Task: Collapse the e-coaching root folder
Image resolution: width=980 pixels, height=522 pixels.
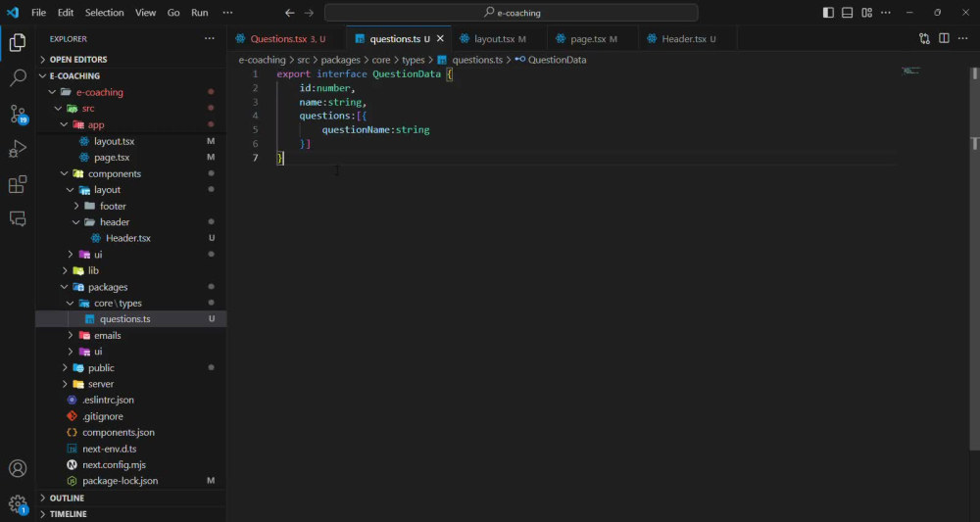Action: (x=131, y=92)
